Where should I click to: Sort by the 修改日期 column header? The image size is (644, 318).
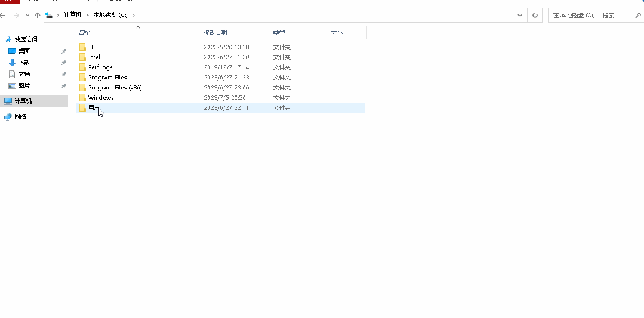[x=215, y=33]
